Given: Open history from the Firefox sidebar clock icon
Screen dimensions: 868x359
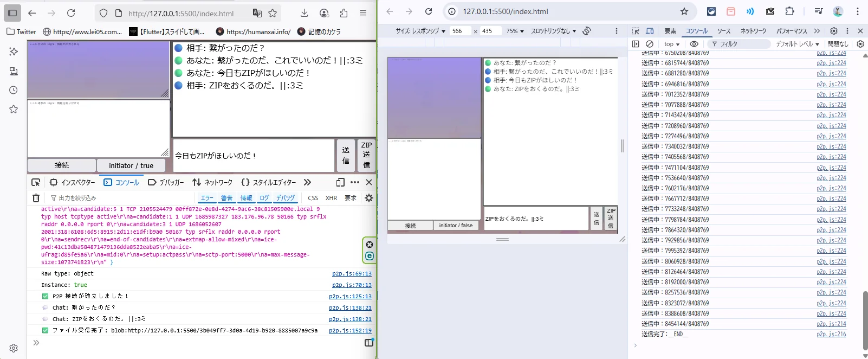Looking at the screenshot, I should pos(14,90).
